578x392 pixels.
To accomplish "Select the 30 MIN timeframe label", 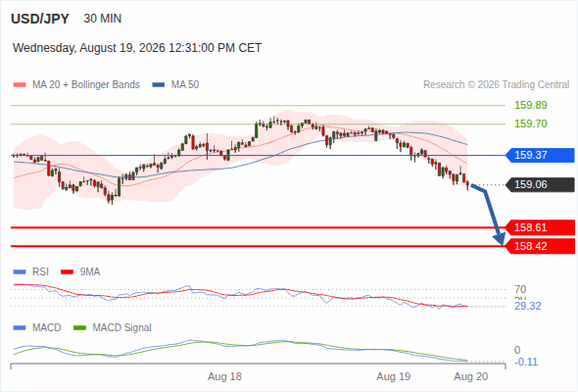I will click(x=103, y=19).
